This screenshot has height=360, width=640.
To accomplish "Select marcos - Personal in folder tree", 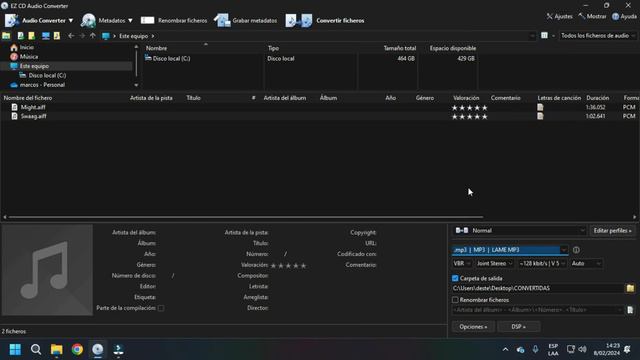I will click(x=42, y=85).
